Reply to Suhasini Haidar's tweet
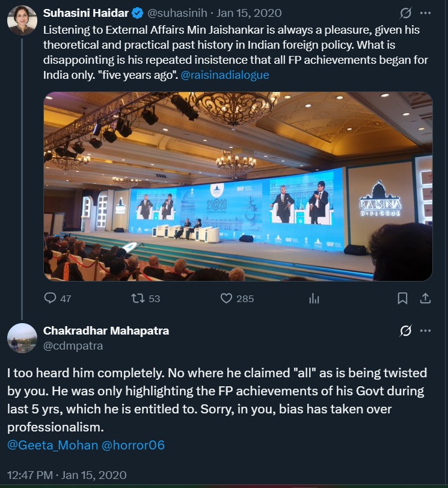Viewport: 448px width, 488px height. click(x=51, y=298)
